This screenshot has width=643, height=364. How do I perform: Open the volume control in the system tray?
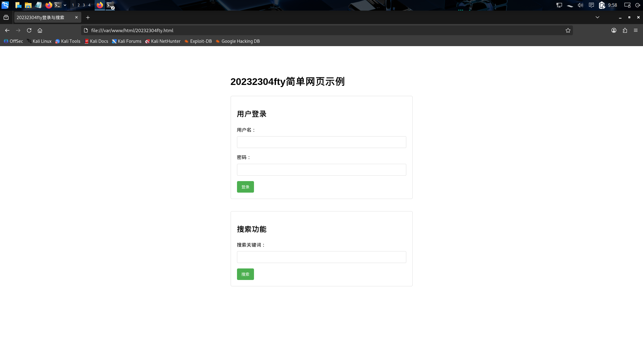580,5
